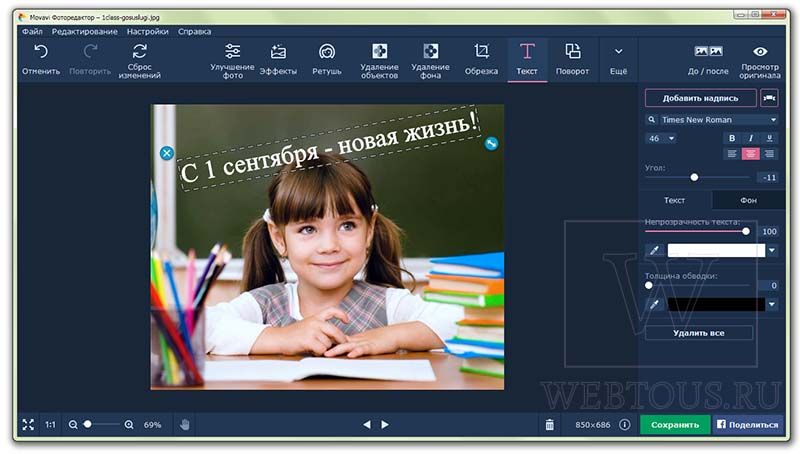This screenshot has height=454, width=800.
Task: Go to the previous image arrow
Action: point(367,424)
